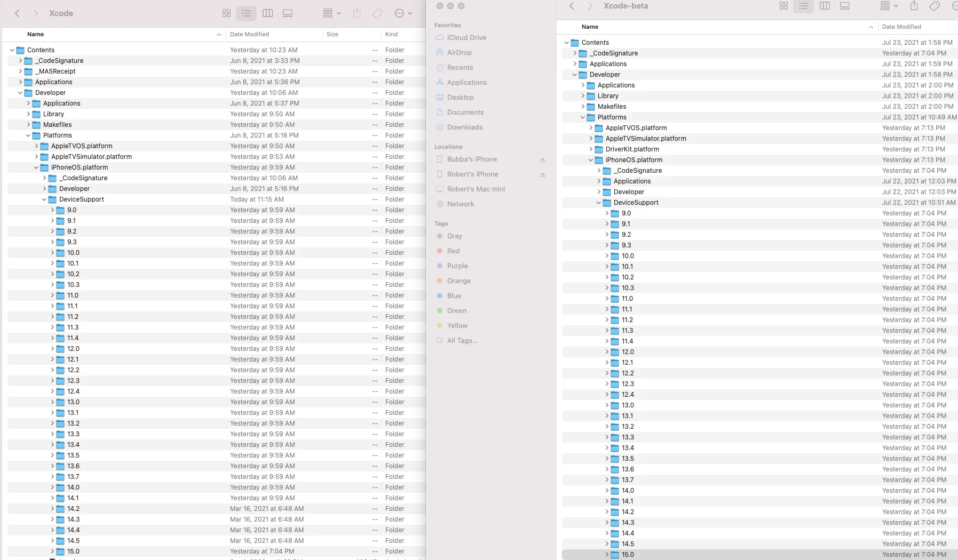Select the Makefiles folder in Xcode-beta window
The height and width of the screenshot is (560, 958).
point(760,107)
